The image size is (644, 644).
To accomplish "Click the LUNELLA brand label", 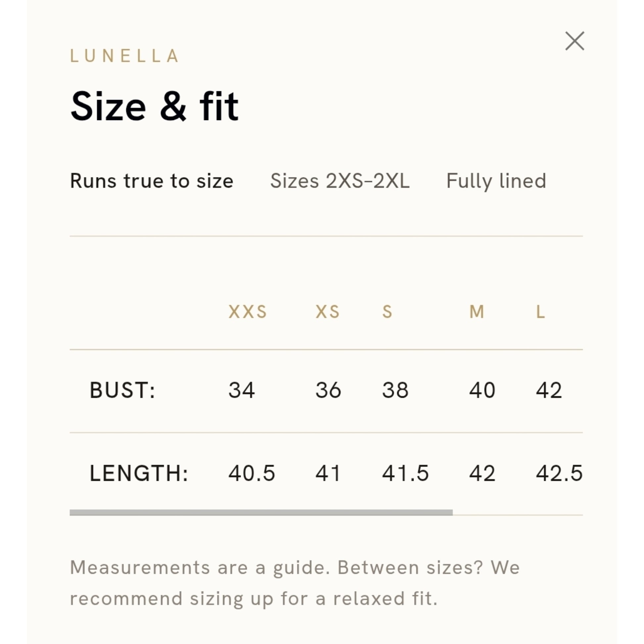I will coord(124,56).
